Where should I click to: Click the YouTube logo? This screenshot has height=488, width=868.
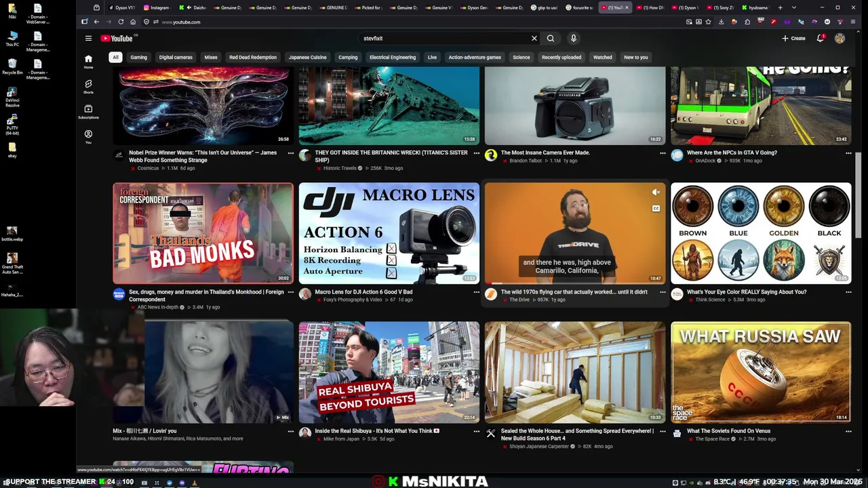coord(117,39)
